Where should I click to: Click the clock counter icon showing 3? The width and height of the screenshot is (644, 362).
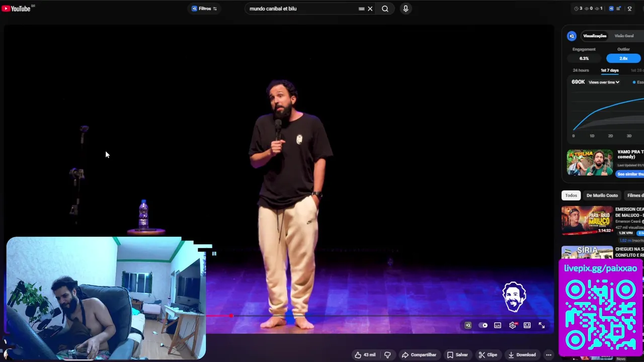(578, 9)
